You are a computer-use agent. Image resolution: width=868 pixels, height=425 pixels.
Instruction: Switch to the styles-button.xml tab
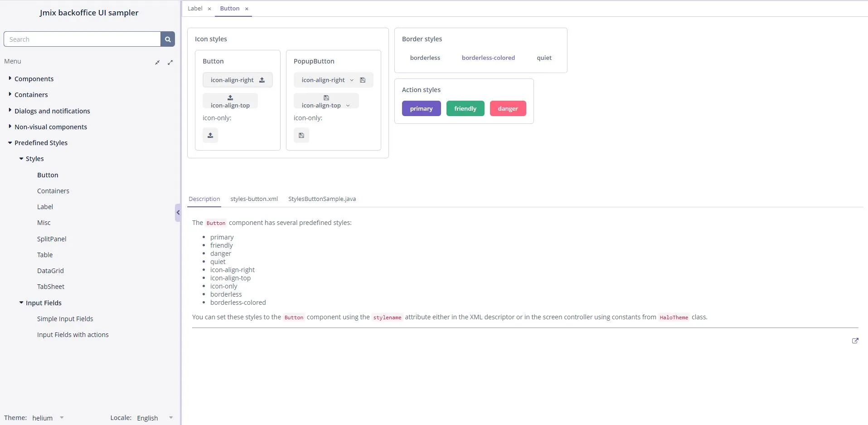pyautogui.click(x=254, y=199)
